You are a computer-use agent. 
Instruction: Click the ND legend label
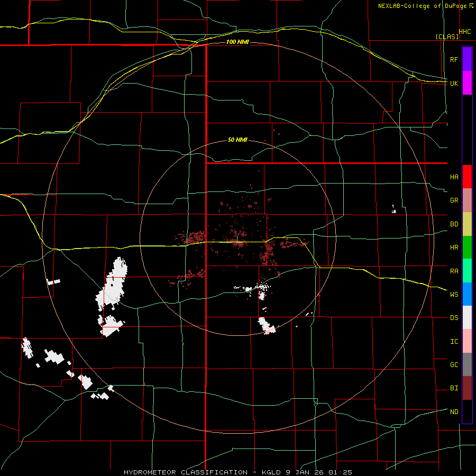pos(454,412)
